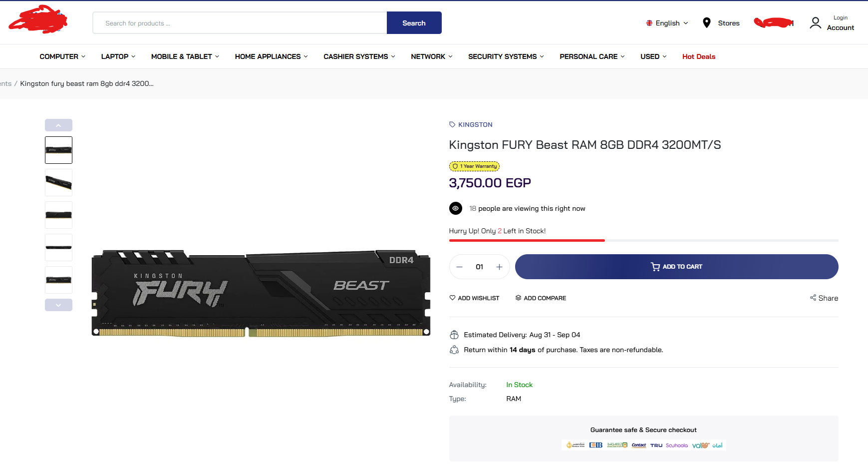Click the Share link
Viewport: 868px width, 475px height.
(824, 298)
